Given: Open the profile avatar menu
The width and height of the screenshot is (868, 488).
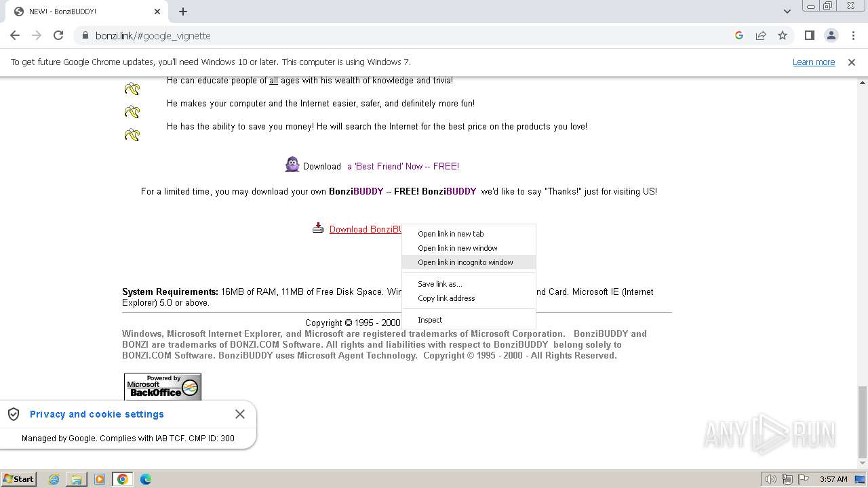Looking at the screenshot, I should [x=831, y=35].
